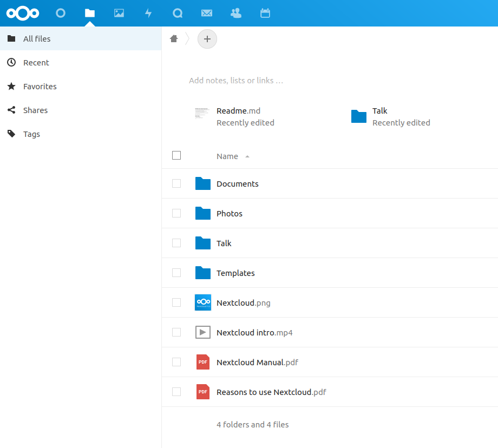Open the Dashboard app icon

(61, 13)
